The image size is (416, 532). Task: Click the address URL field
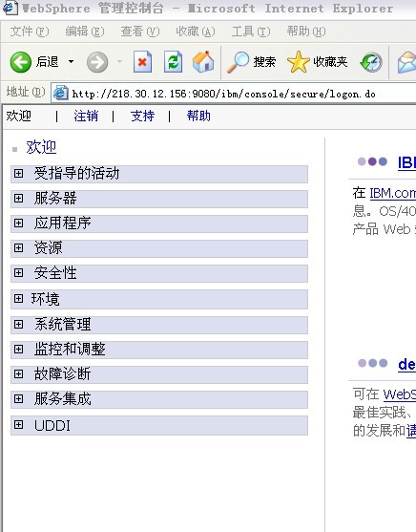tap(233, 94)
